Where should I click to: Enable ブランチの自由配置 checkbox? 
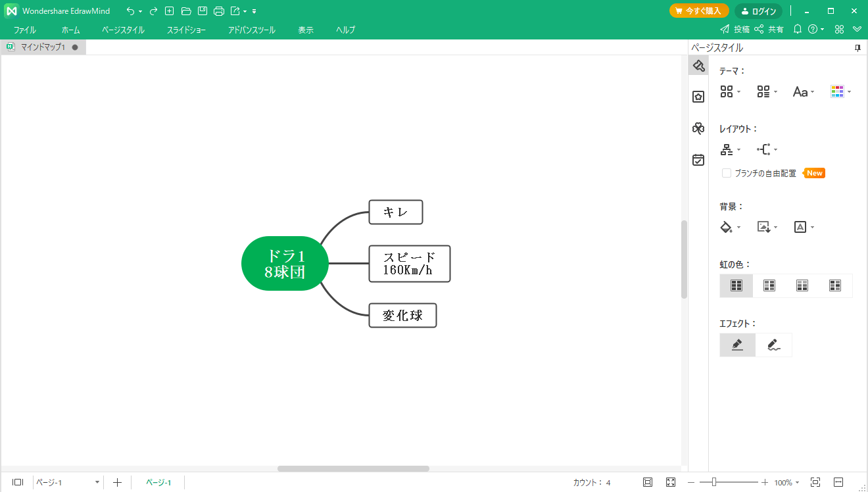727,173
